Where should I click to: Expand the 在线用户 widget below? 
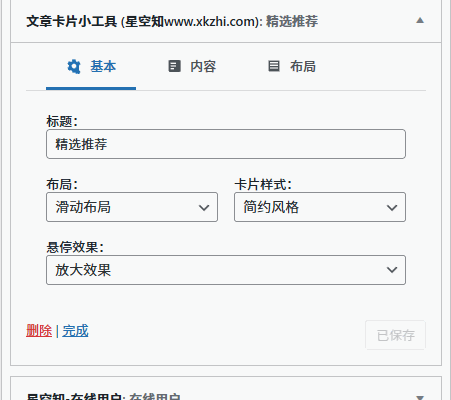point(420,397)
